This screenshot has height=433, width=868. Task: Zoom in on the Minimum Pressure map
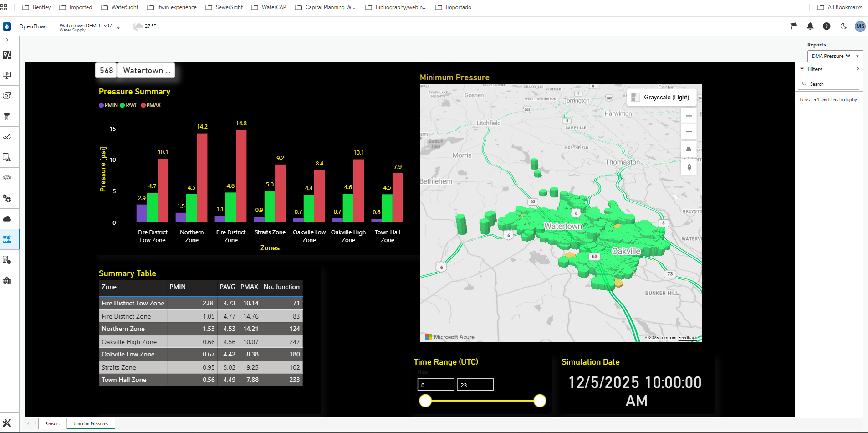tap(689, 116)
